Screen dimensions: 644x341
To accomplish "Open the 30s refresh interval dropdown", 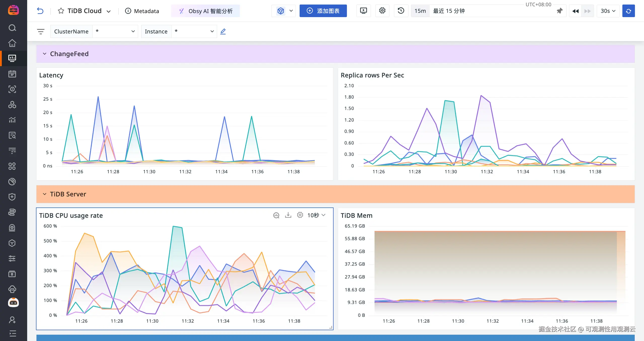I will point(608,11).
